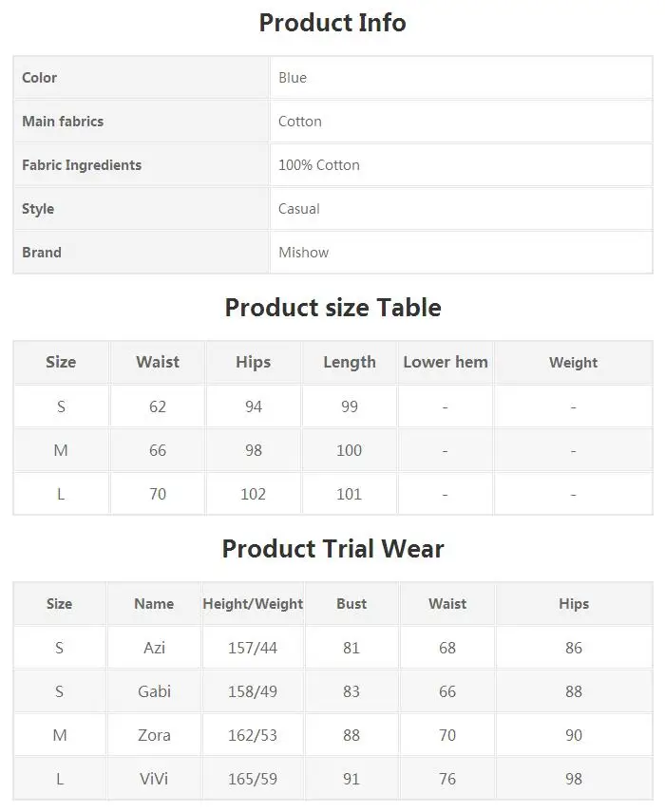The image size is (665, 812).
Task: Select the Blue color value cell
Action: [x=461, y=78]
